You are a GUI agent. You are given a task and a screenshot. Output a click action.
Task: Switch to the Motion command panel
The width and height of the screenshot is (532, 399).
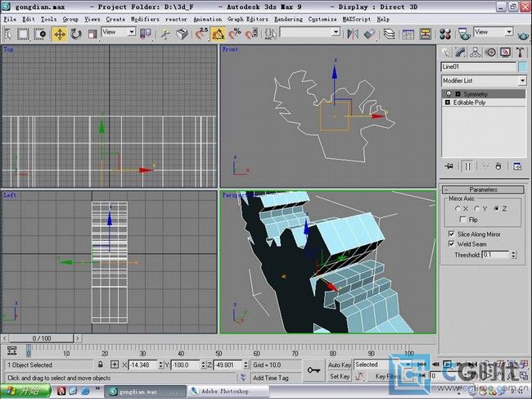click(490, 52)
